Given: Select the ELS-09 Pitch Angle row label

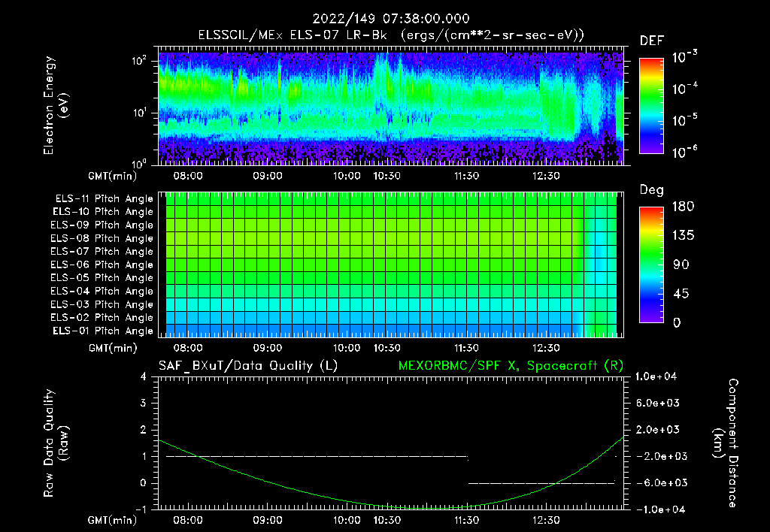Looking at the screenshot, I should (102, 225).
